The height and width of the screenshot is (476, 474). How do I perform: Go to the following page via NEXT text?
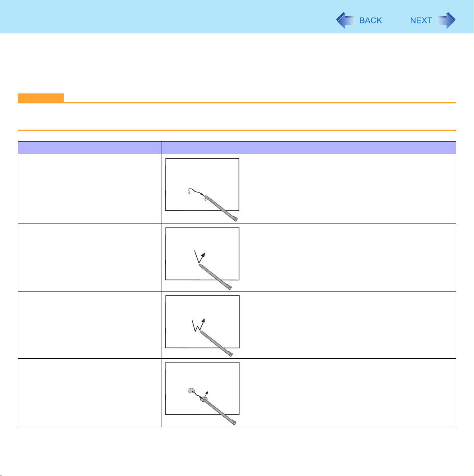(x=421, y=20)
